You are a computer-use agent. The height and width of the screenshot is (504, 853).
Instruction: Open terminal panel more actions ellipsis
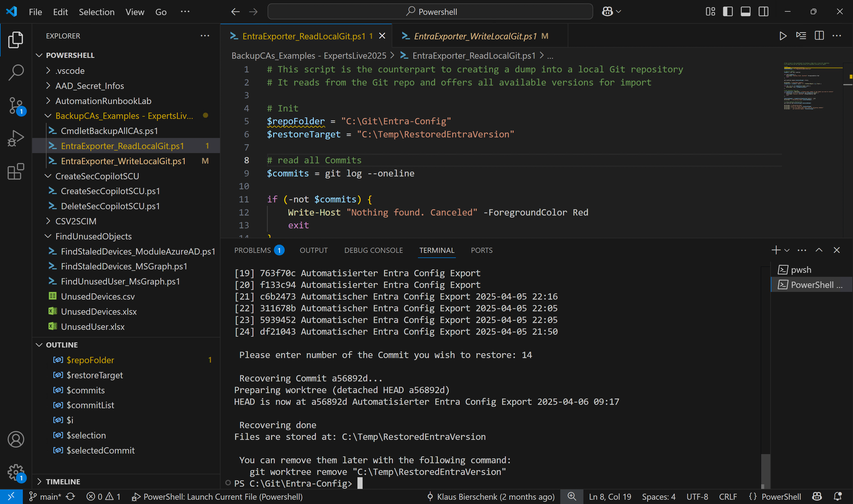(802, 250)
